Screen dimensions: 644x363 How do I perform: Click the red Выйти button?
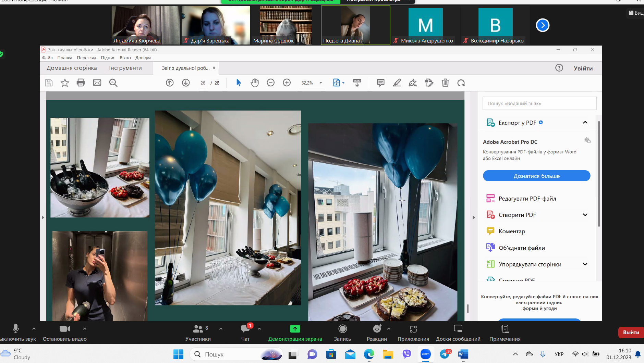[x=631, y=332]
